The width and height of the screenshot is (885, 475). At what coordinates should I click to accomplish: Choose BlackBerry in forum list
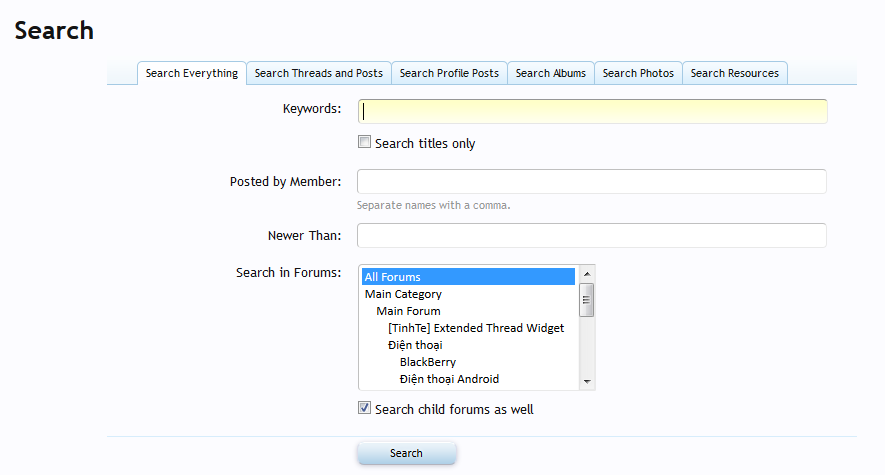click(x=428, y=362)
